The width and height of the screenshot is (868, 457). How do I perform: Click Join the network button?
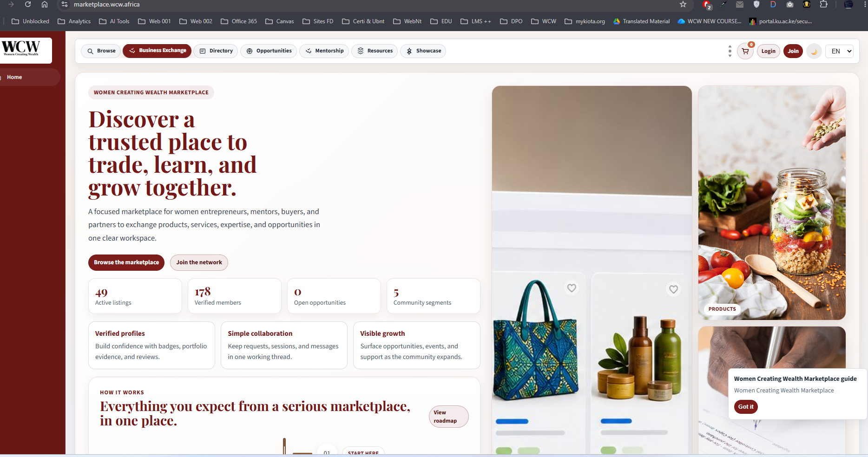(199, 262)
